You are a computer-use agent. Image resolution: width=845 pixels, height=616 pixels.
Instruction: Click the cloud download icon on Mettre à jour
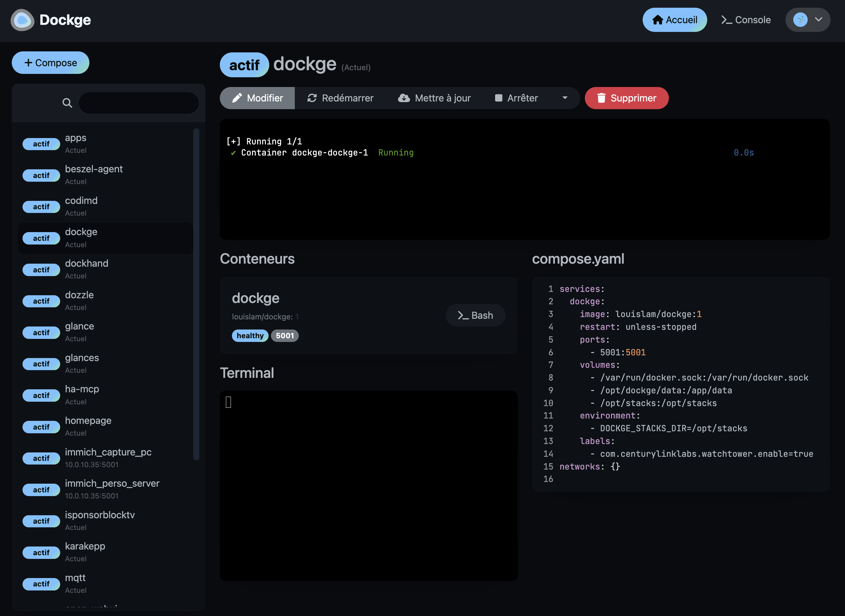[x=404, y=98]
